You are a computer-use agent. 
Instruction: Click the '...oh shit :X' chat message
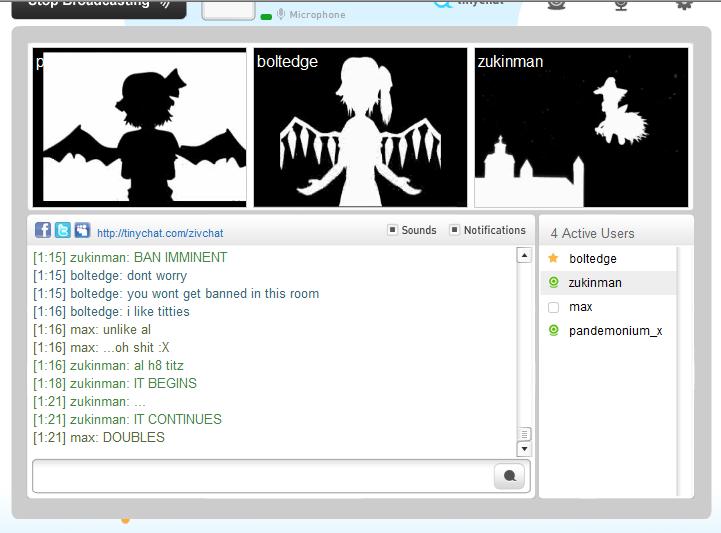pos(101,347)
